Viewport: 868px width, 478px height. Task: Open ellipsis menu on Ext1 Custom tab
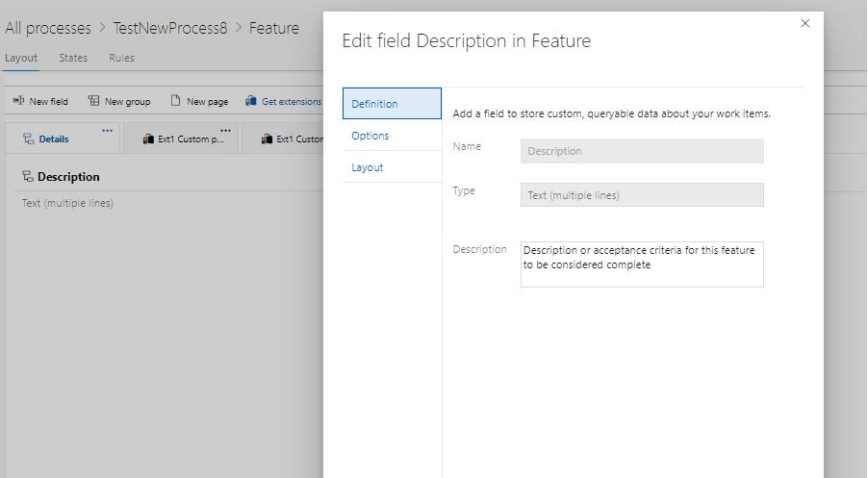tap(225, 131)
